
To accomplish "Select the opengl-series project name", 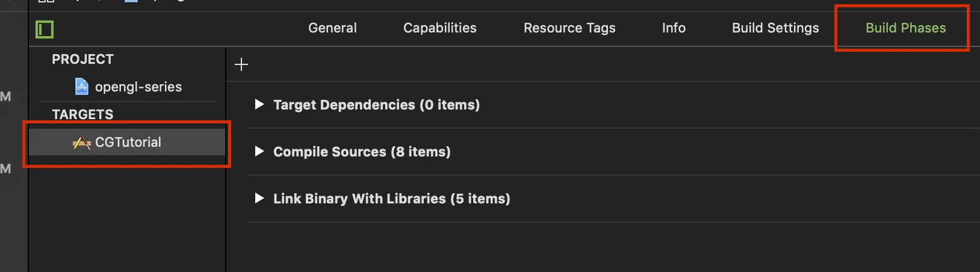I will (x=138, y=87).
